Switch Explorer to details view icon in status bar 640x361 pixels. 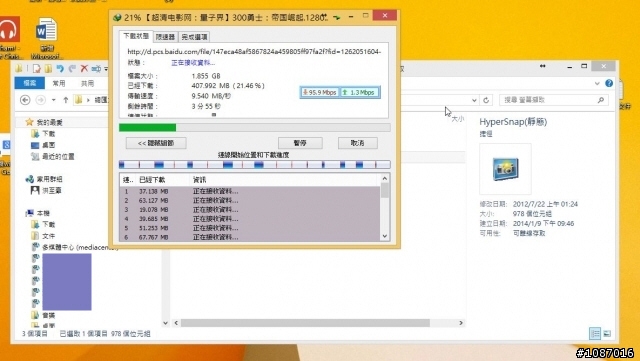pyautogui.click(x=595, y=334)
